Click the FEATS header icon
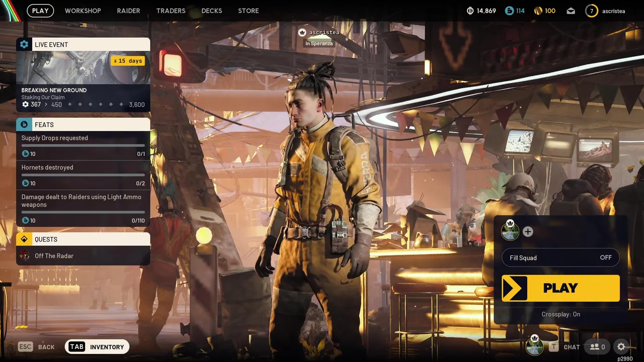The image size is (644, 362). (x=24, y=124)
